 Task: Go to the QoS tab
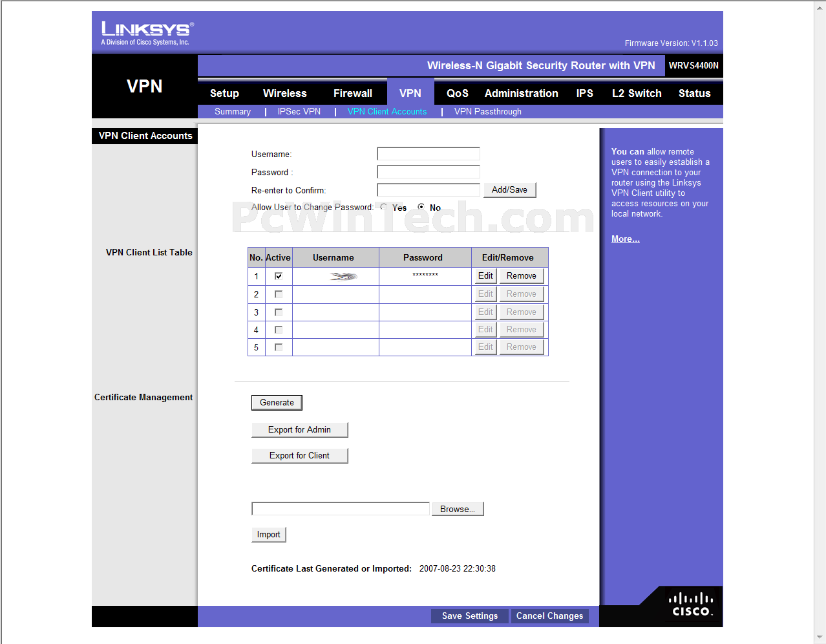click(458, 93)
